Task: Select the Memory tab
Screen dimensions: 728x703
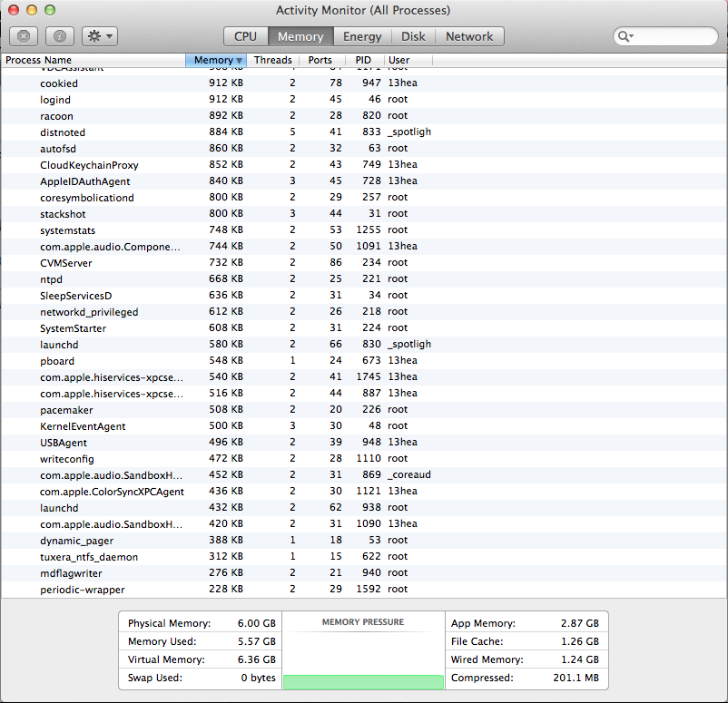Action: pyautogui.click(x=300, y=36)
